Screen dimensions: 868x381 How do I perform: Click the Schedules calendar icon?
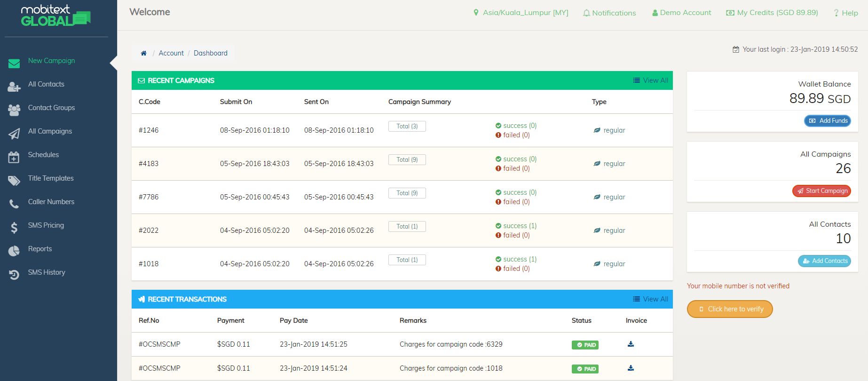click(x=14, y=157)
